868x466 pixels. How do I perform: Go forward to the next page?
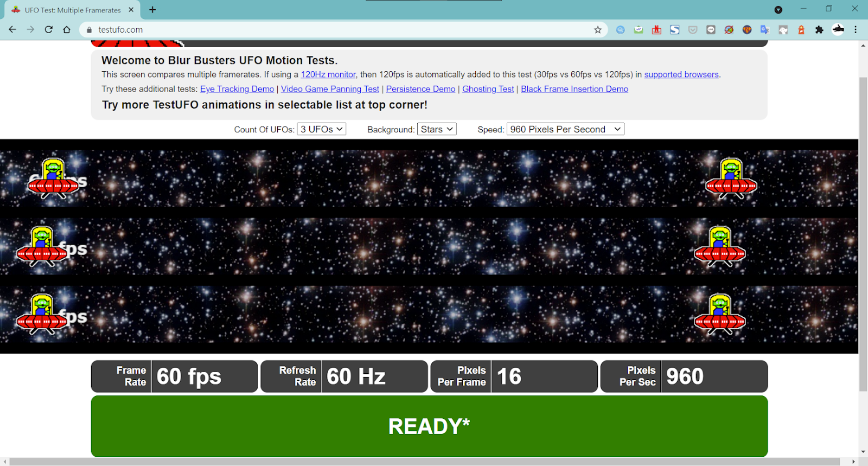coord(30,30)
